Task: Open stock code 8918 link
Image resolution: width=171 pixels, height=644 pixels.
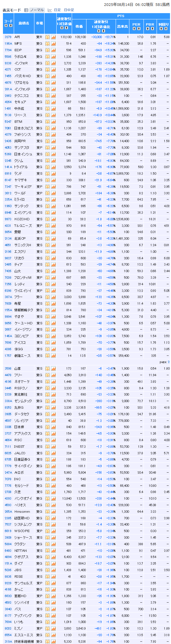Action: [8, 173]
